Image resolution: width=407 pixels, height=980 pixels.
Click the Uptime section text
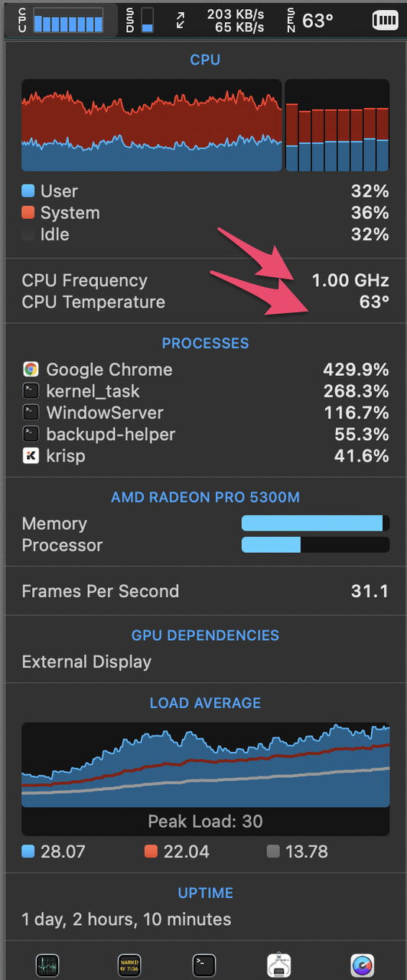pyautogui.click(x=127, y=919)
